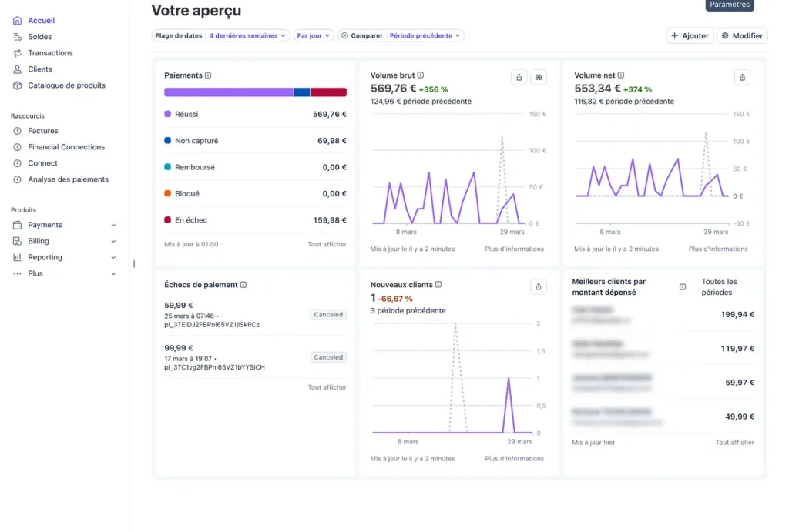The width and height of the screenshot is (789, 532).
Task: Click the info icon beside Échecs de paiement
Action: tap(243, 285)
